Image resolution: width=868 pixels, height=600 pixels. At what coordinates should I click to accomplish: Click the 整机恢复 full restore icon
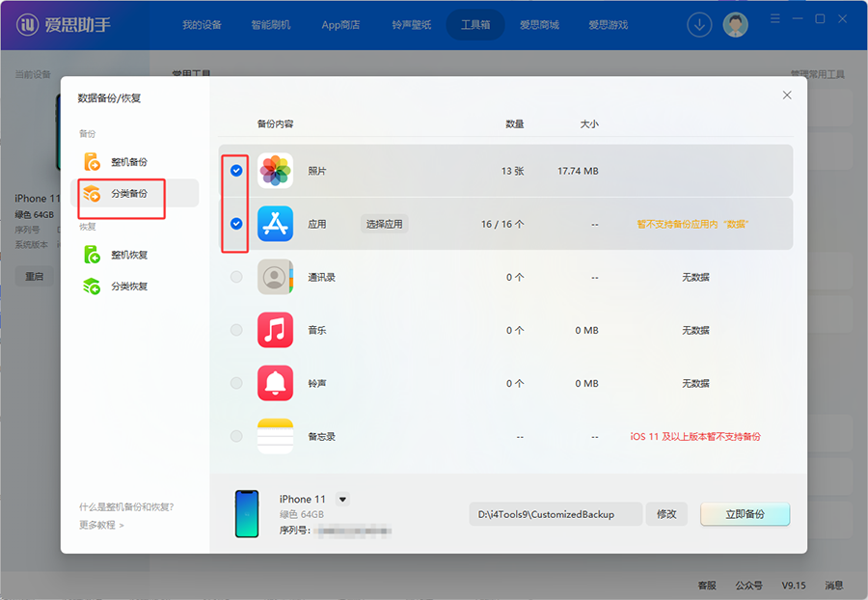(x=92, y=255)
